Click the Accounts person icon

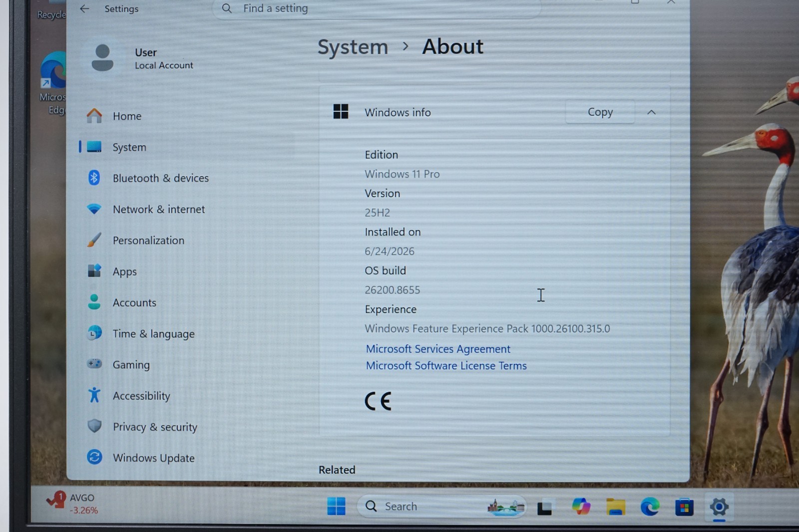point(94,302)
